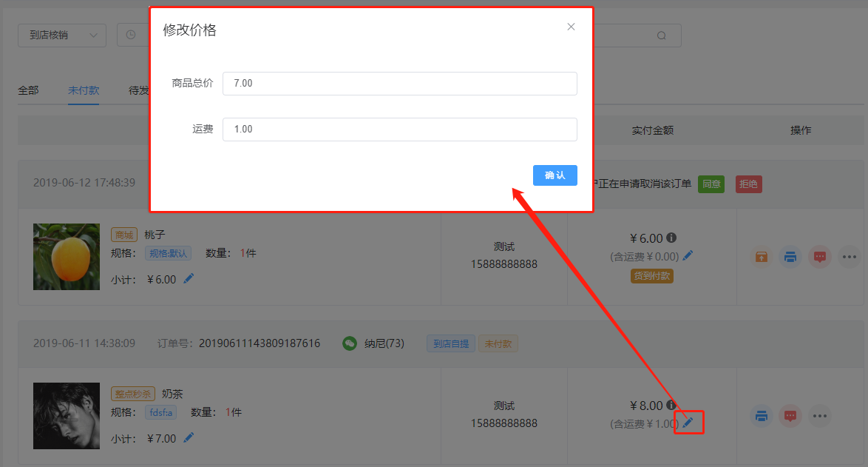Approve cancellation with 同意 button
Screen dimensions: 868x467
[x=712, y=184]
